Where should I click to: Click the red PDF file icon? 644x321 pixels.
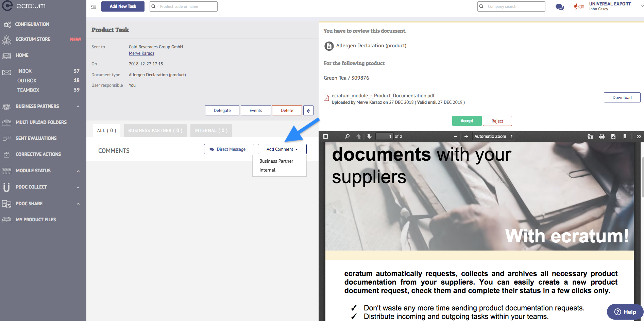click(x=326, y=98)
